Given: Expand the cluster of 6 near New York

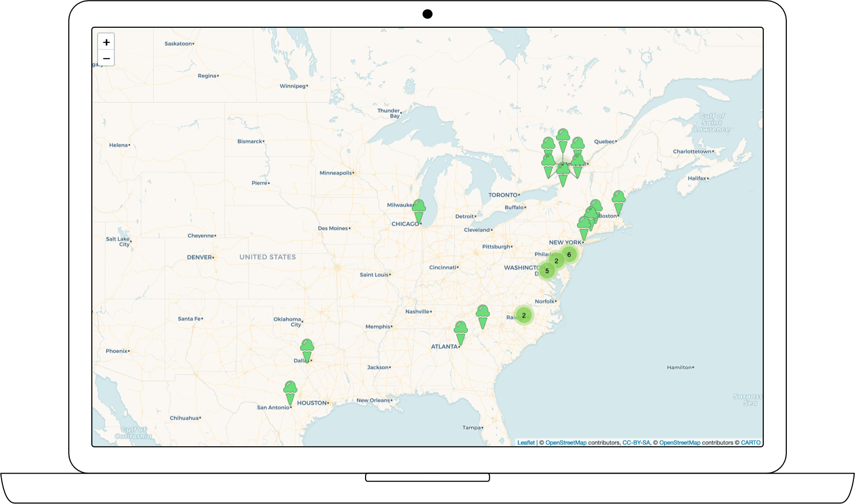Looking at the screenshot, I should click(x=569, y=255).
